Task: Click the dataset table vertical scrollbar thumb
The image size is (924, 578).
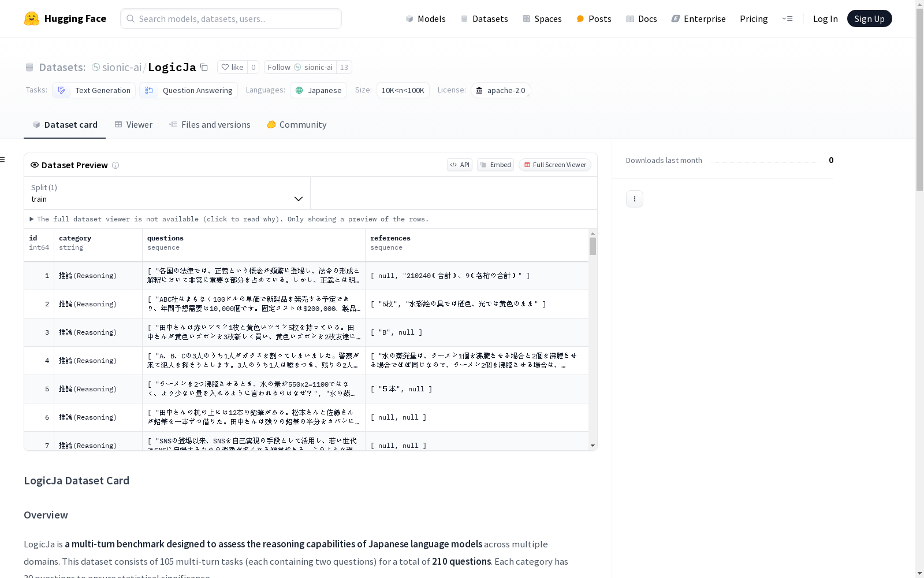Action: (593, 246)
